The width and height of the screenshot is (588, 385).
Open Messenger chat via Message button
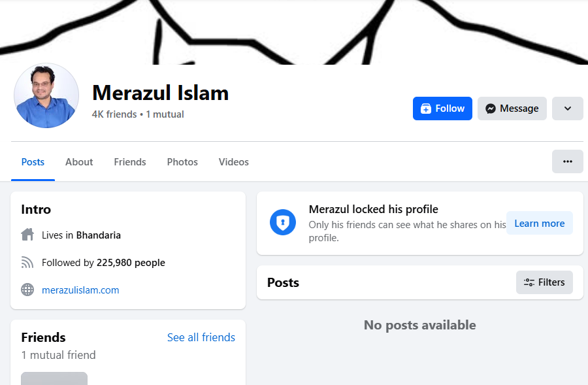[x=512, y=109]
